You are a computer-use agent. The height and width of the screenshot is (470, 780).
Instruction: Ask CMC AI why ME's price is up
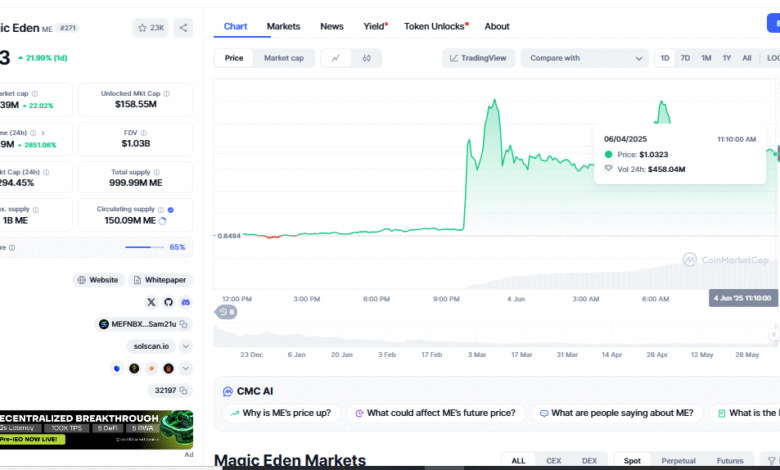click(x=282, y=413)
